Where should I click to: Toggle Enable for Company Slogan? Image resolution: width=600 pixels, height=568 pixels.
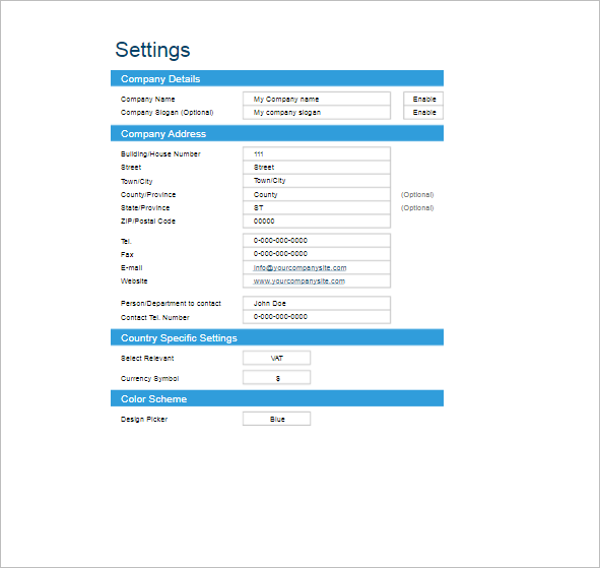tap(424, 113)
